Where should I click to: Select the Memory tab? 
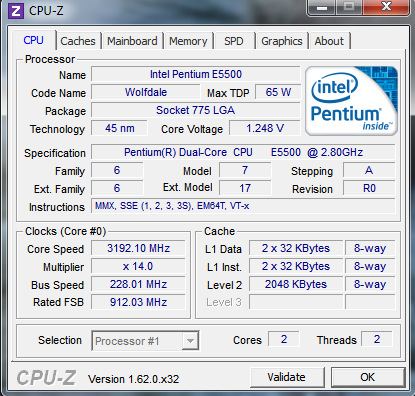pyautogui.click(x=188, y=41)
